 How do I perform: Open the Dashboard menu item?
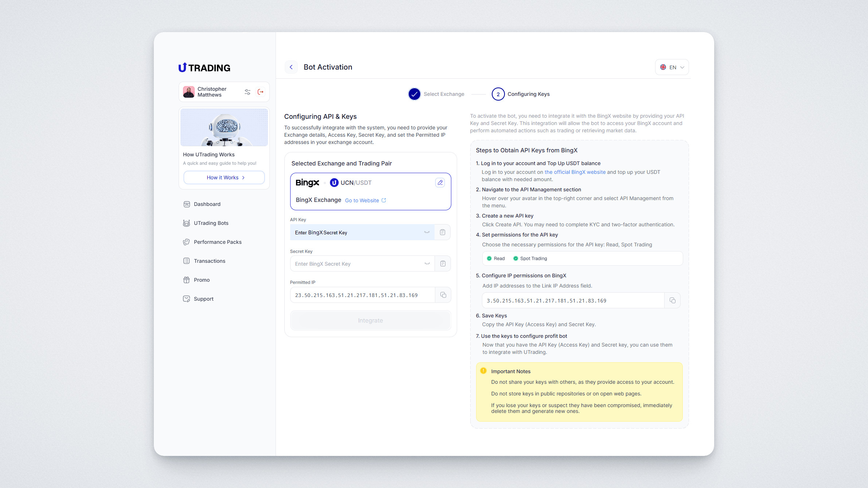pyautogui.click(x=207, y=204)
